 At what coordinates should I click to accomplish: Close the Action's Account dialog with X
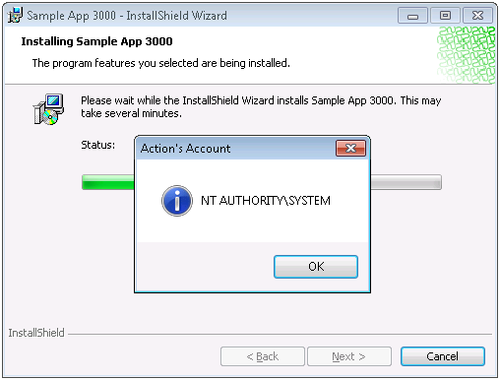pyautogui.click(x=351, y=148)
